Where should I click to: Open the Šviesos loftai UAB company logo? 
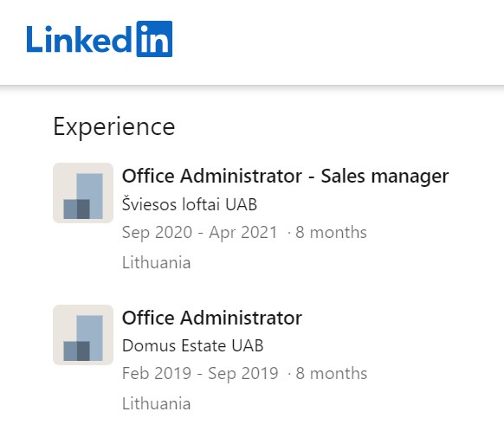click(83, 193)
